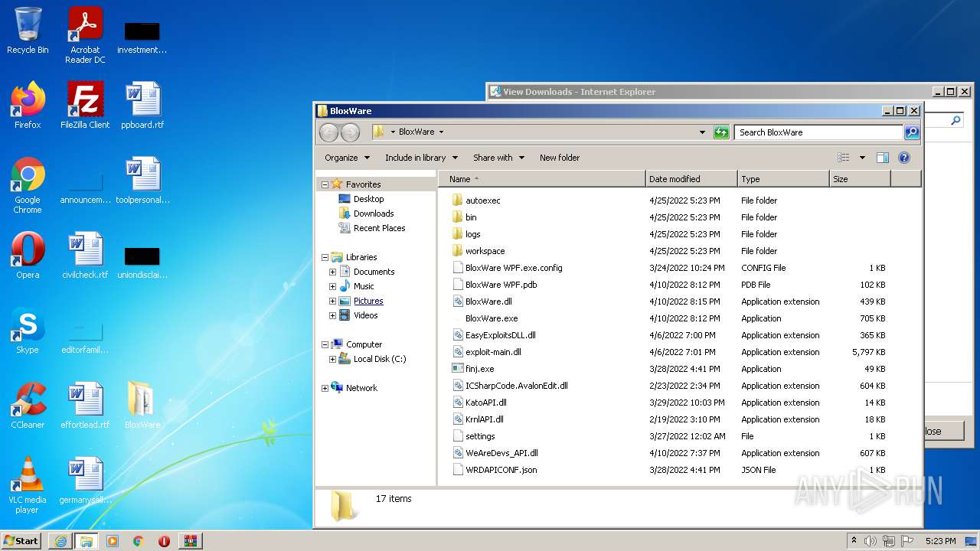Screen dimensions: 980x551
Task: Expand the Network tree node
Action: 325,388
